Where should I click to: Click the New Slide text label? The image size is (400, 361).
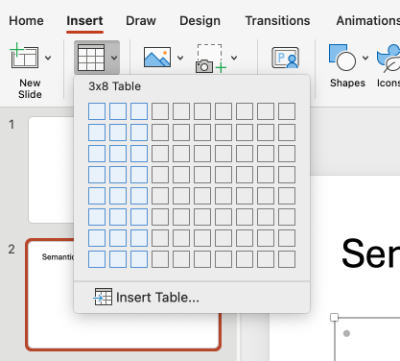click(30, 88)
